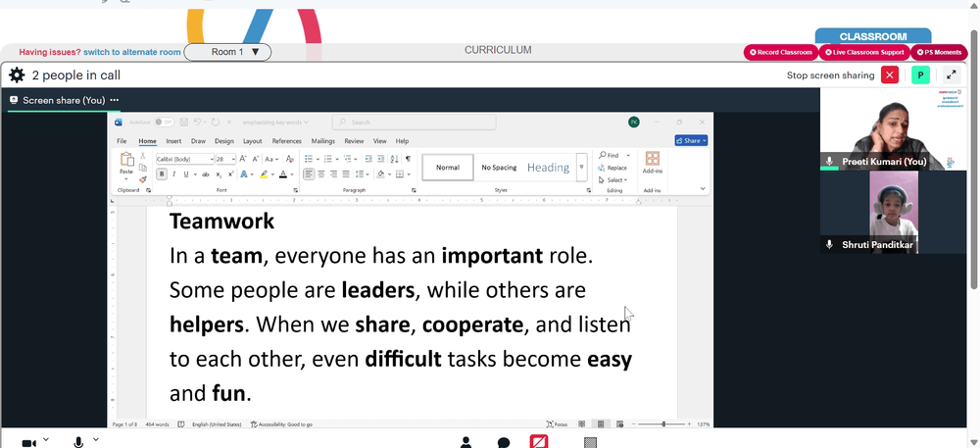
Task: Open the Room 1 dropdown
Action: point(227,52)
